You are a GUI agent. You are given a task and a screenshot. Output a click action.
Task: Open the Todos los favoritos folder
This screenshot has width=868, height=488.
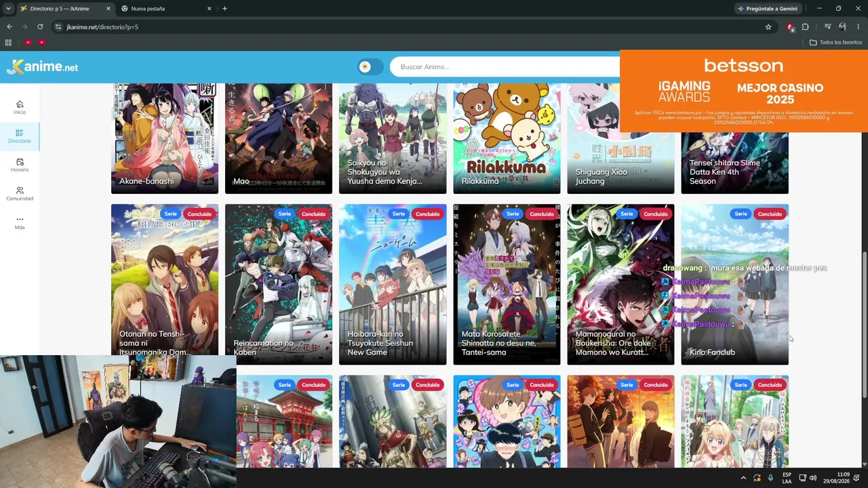[x=835, y=42]
